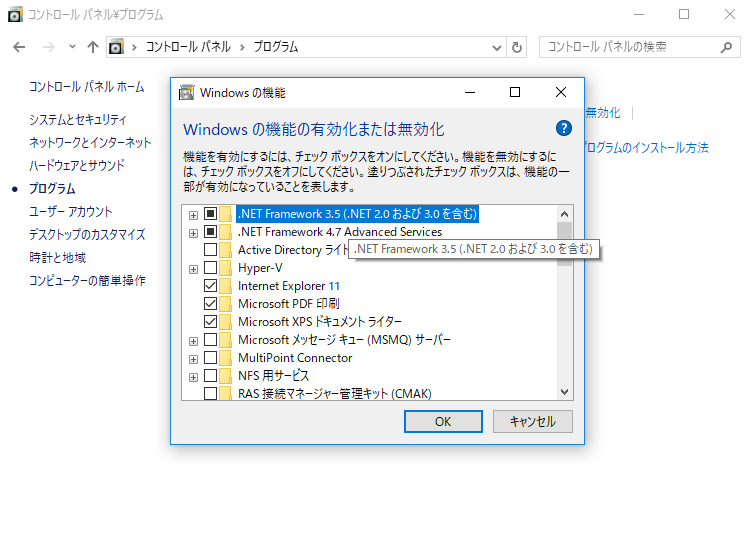Open recent locations dropdown arrow
Viewport: 753px width, 536px height.
coord(72,47)
